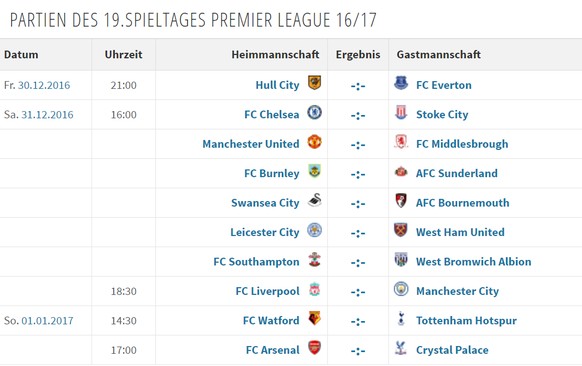Open the 31.12.2016 date link
This screenshot has height=366, width=582.
point(47,115)
